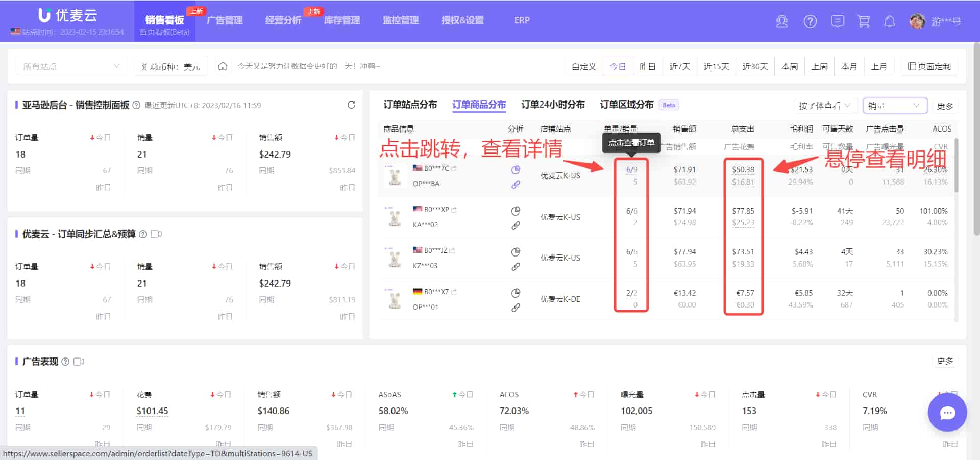The image size is (980, 460).
Task: Open the customer service headset icon
Action: [781, 21]
